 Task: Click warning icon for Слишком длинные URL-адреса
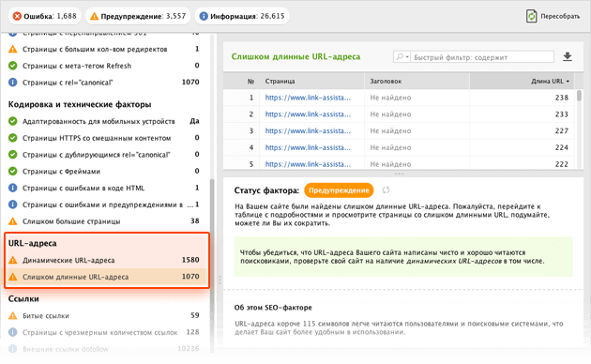[13, 277]
